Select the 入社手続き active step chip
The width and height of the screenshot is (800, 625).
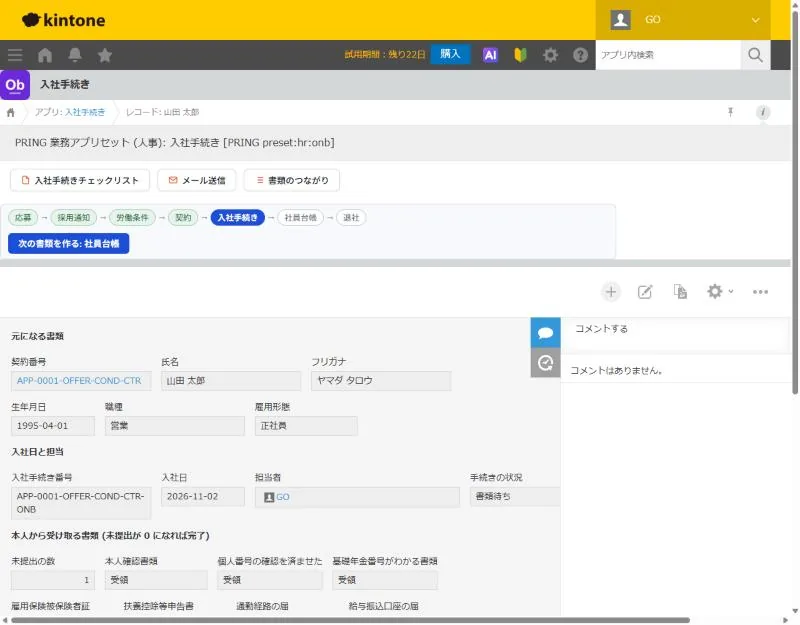[x=238, y=218]
